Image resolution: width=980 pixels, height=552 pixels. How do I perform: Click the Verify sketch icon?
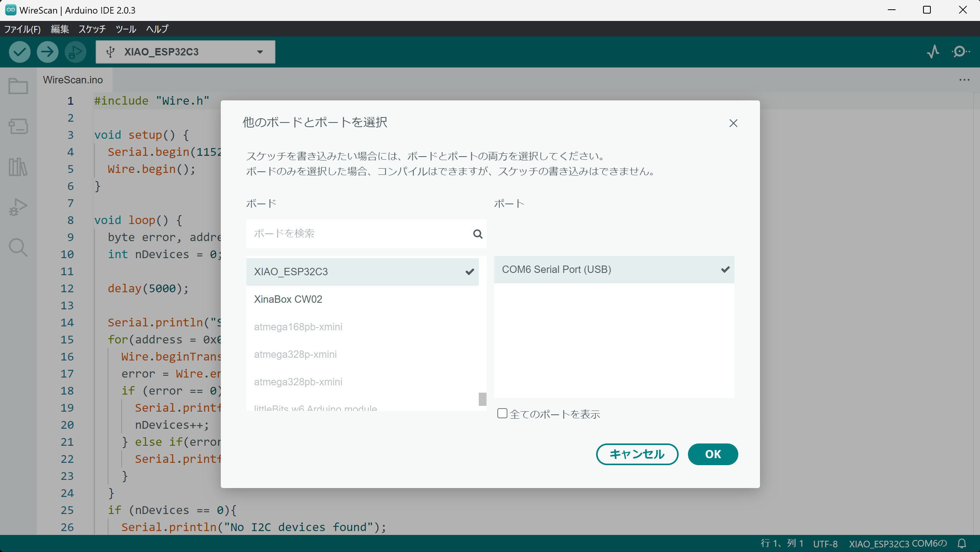click(19, 52)
